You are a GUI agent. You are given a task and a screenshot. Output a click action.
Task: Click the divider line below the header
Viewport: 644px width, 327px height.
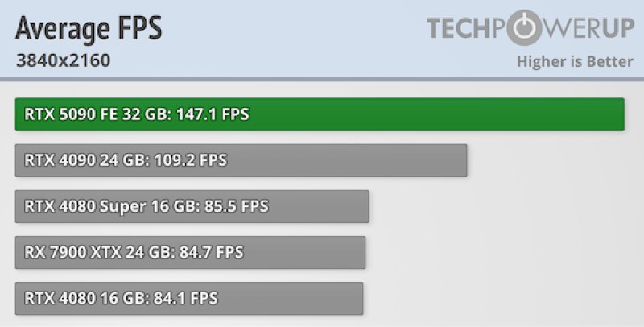[x=322, y=79]
